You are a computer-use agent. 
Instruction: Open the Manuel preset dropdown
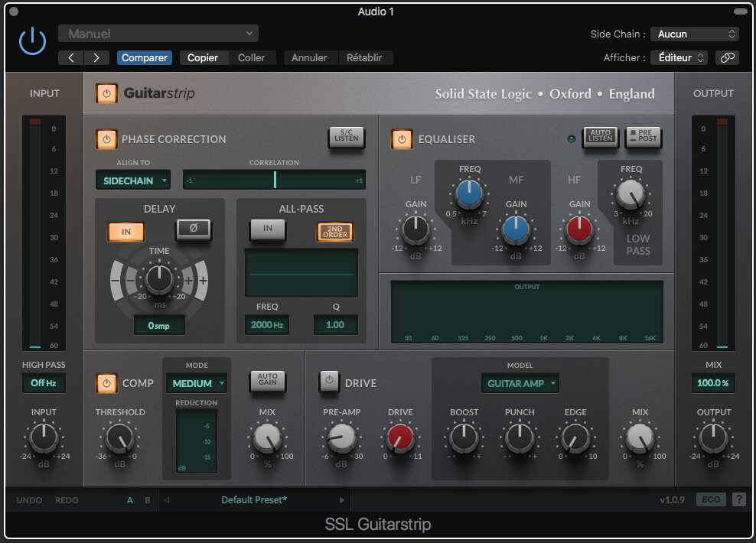(158, 34)
